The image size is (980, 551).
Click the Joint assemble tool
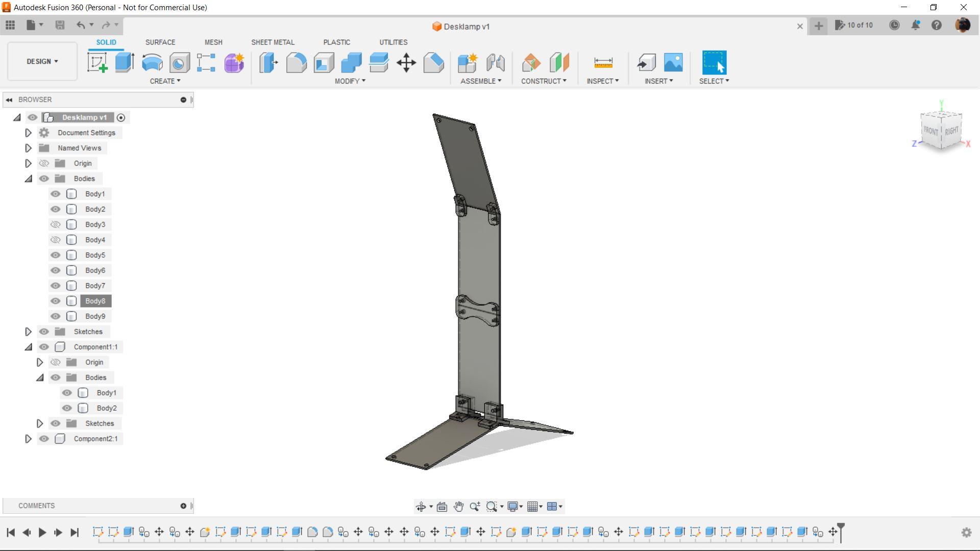point(496,62)
